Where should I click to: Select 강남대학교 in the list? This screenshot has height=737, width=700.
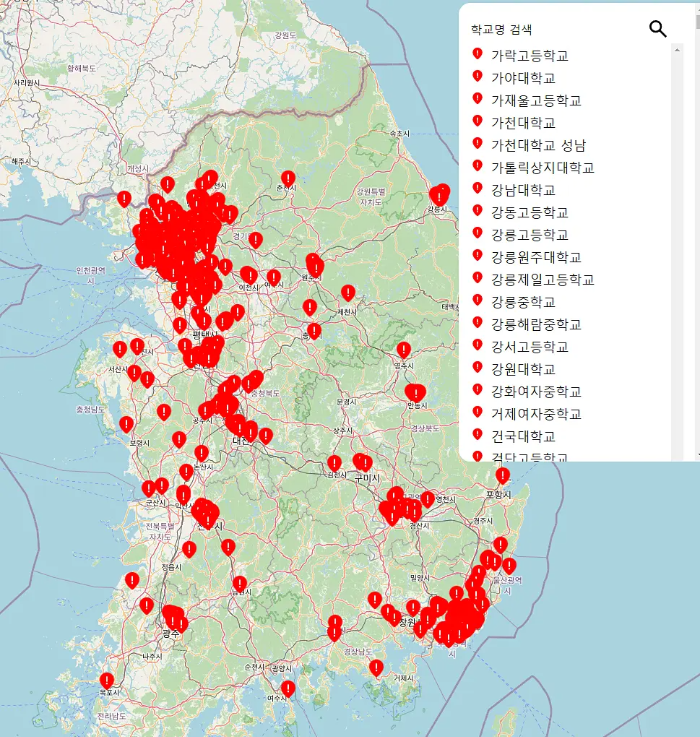pyautogui.click(x=523, y=190)
